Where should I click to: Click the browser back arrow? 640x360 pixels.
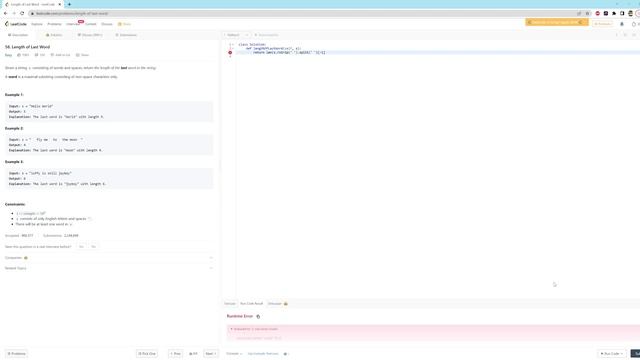click(x=5, y=13)
